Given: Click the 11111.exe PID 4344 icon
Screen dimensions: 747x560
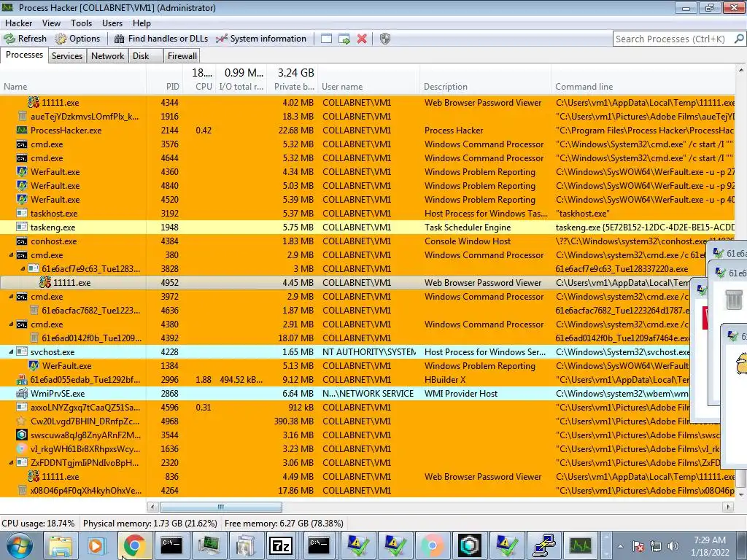Looking at the screenshot, I should (x=34, y=102).
